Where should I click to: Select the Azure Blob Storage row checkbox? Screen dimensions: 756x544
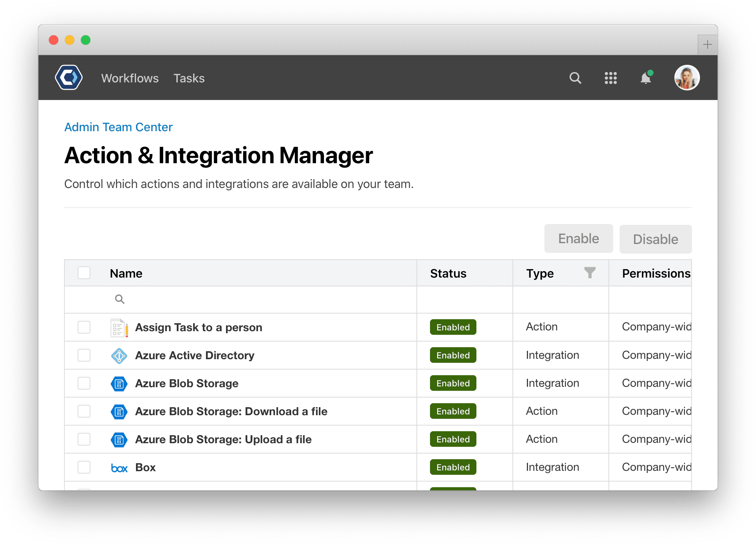tap(84, 383)
